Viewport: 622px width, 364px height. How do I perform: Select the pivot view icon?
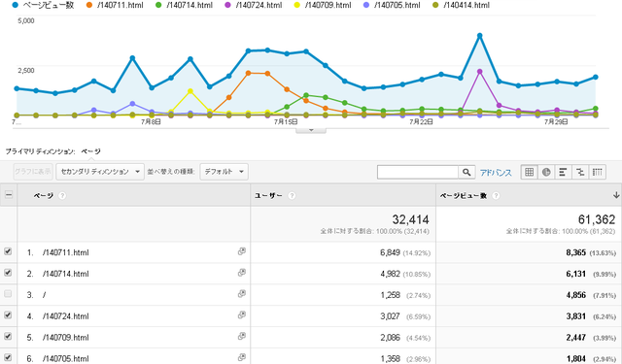(598, 172)
